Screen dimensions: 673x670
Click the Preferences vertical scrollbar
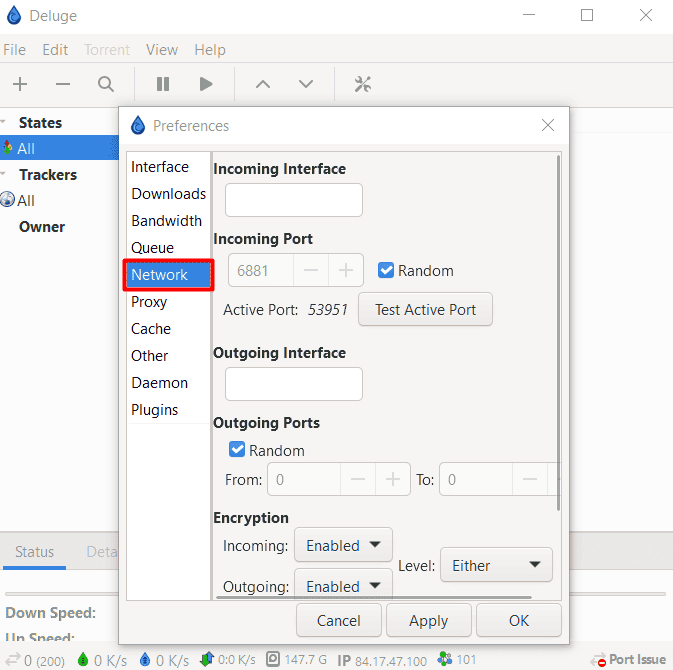coord(557,330)
